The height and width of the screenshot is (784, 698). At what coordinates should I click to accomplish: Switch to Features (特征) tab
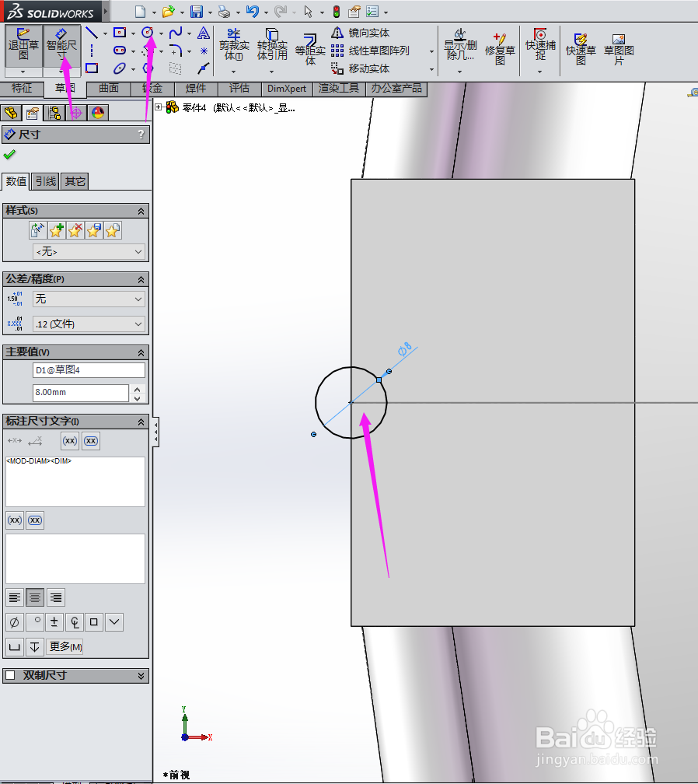point(22,89)
